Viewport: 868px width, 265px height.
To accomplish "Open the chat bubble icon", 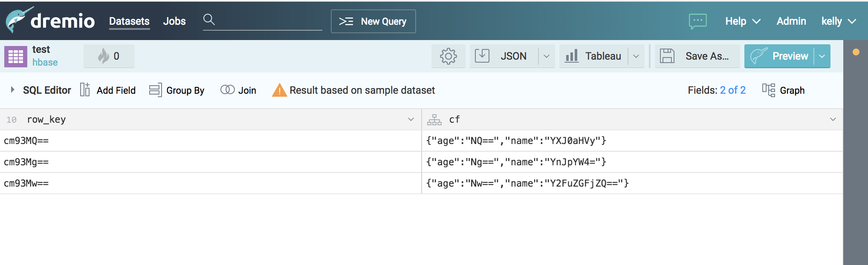I will [x=697, y=21].
